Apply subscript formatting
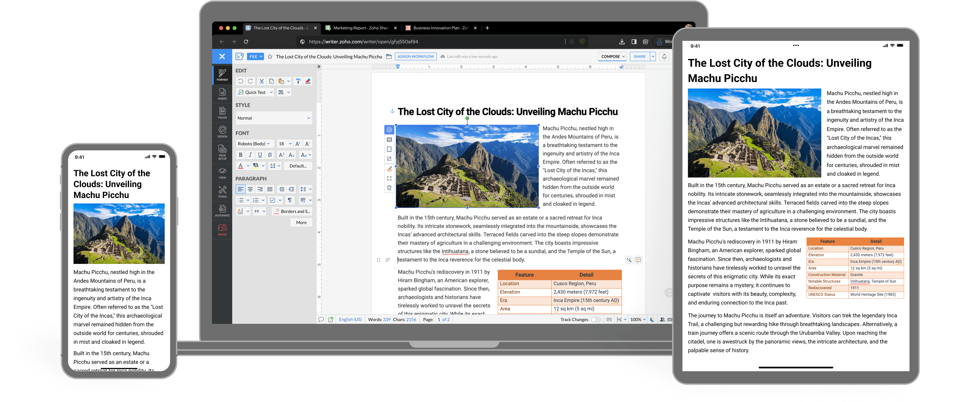 (x=291, y=154)
